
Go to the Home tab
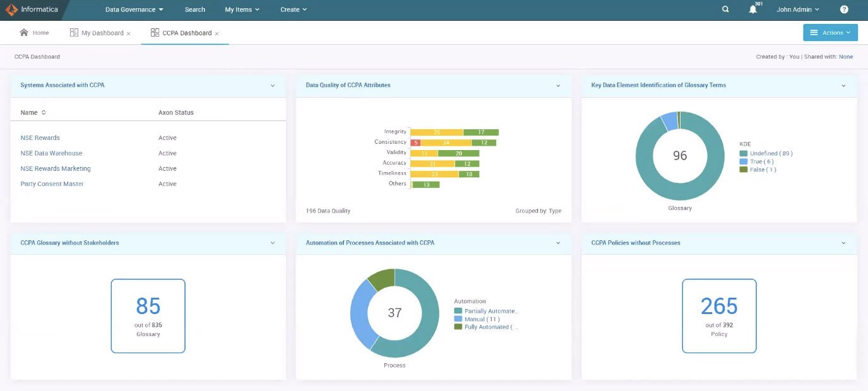pyautogui.click(x=34, y=33)
